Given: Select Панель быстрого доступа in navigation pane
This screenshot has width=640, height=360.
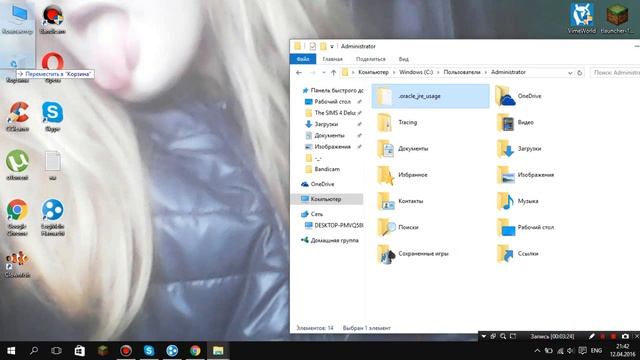Looking at the screenshot, I should [x=333, y=90].
